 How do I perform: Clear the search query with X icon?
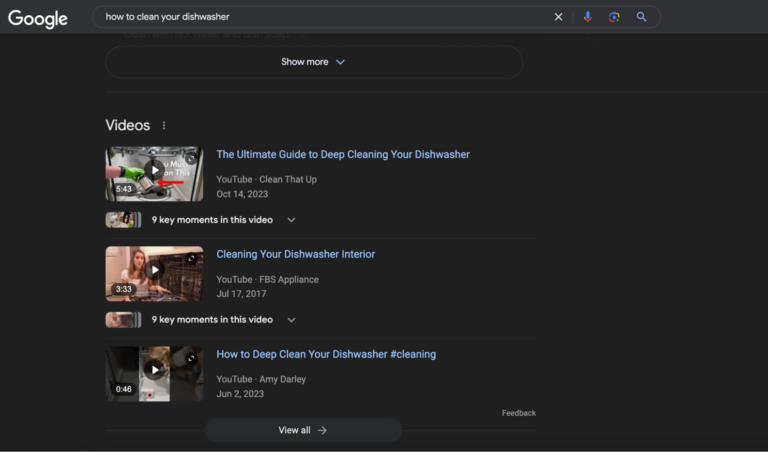coord(558,17)
